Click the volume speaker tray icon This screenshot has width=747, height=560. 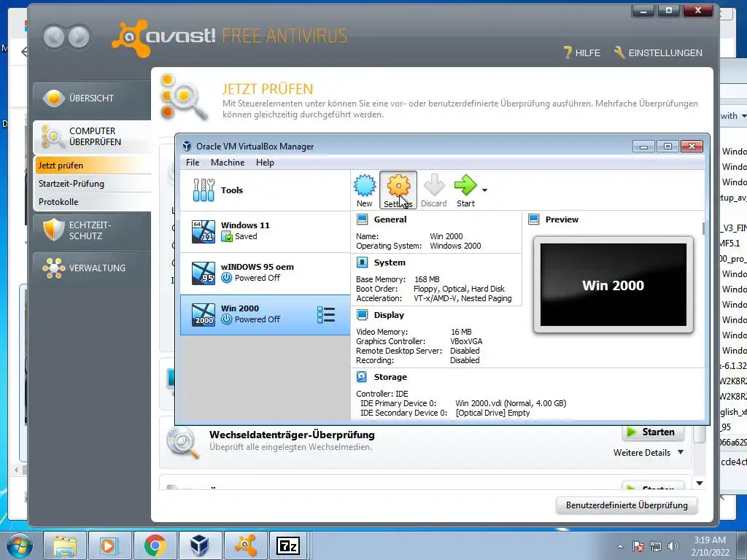point(673,546)
